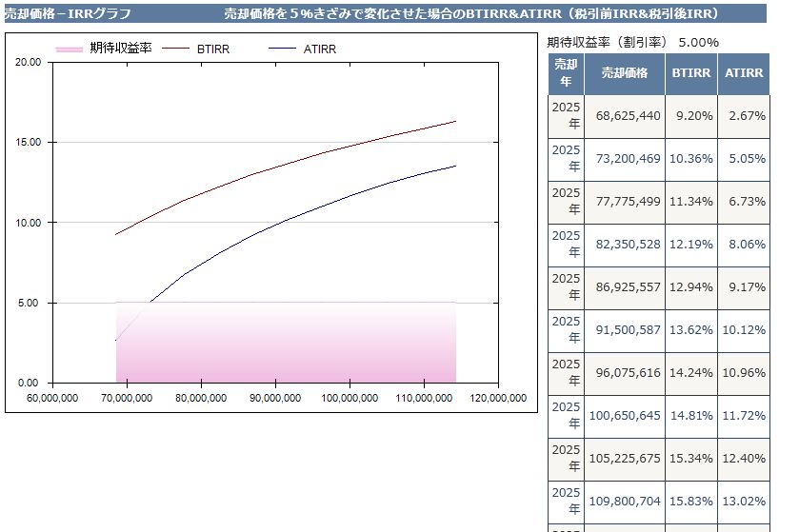Click the 売却価格 column header
This screenshot has height=532, width=799.
point(624,73)
